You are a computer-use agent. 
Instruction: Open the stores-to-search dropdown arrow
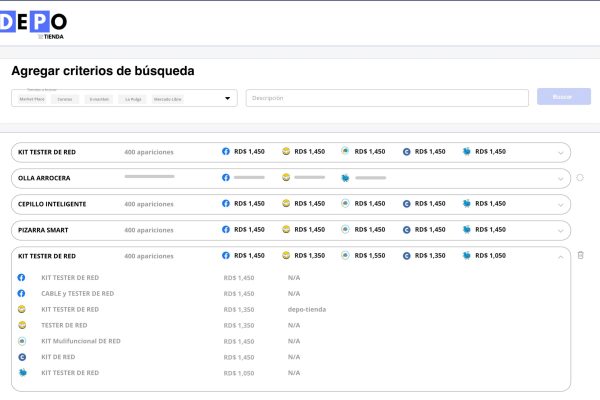[227, 98]
